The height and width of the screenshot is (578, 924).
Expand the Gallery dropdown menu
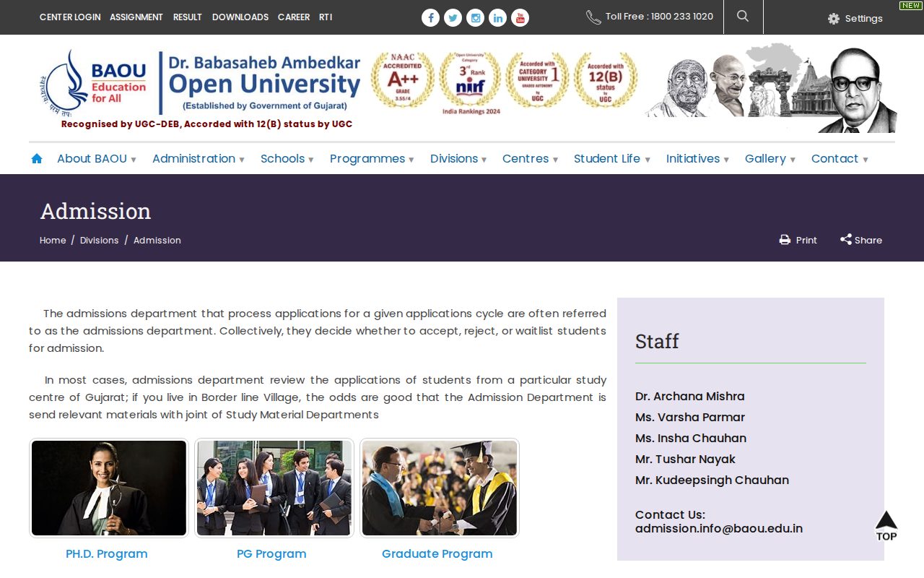point(770,159)
